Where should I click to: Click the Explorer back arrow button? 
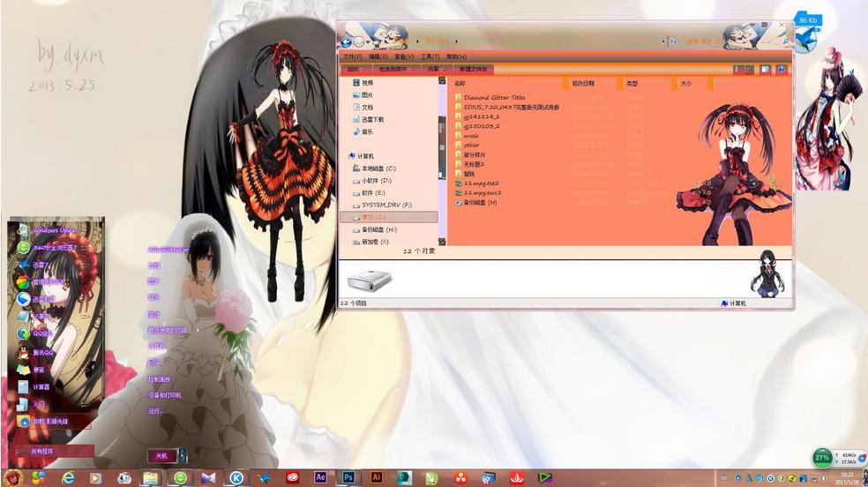point(346,41)
